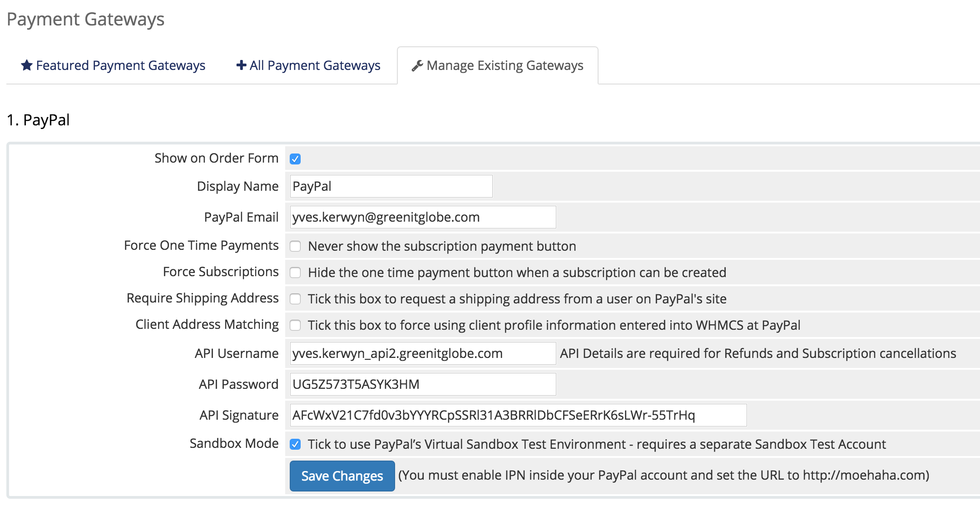Focus the PayPal Email input field

coord(422,217)
